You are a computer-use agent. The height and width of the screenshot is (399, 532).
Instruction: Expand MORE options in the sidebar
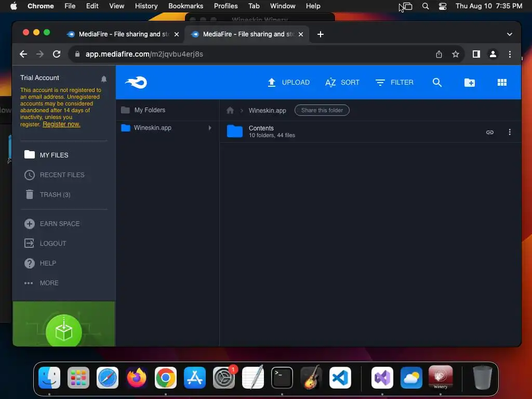(42, 283)
